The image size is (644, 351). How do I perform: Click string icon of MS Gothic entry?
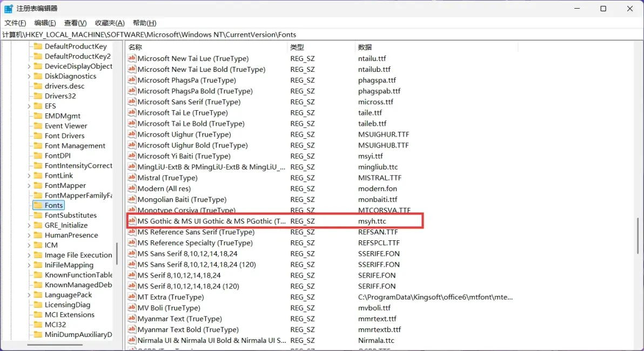click(x=131, y=221)
